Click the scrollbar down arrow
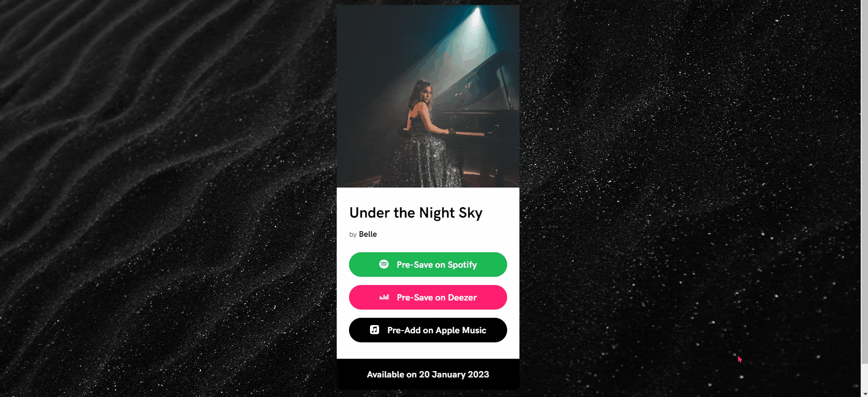The width and height of the screenshot is (868, 397). [x=865, y=393]
